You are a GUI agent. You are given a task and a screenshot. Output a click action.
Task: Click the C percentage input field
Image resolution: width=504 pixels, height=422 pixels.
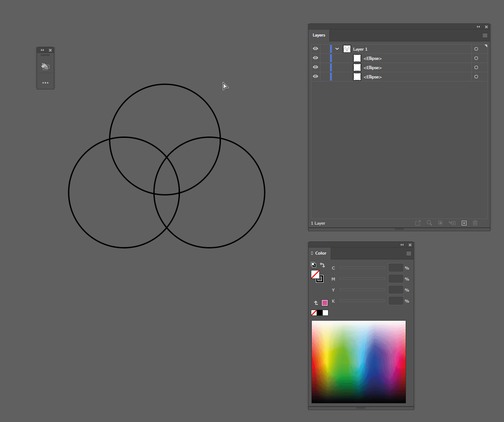pyautogui.click(x=396, y=267)
